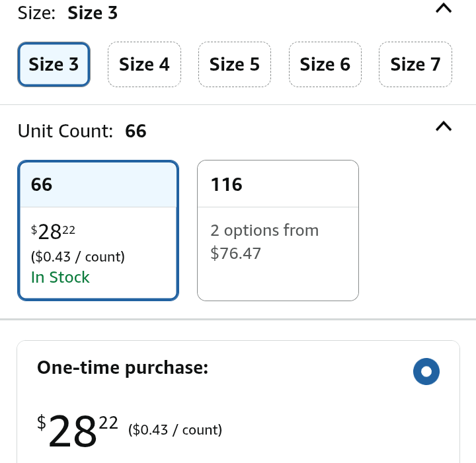The width and height of the screenshot is (476, 463).
Task: Switch to Size 6
Action: 325,64
